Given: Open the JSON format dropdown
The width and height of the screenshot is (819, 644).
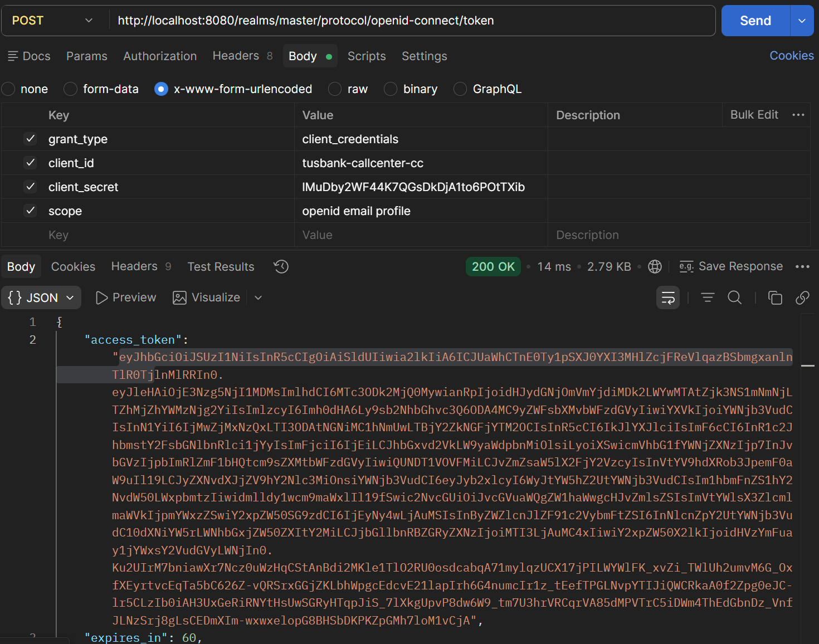Looking at the screenshot, I should 41,298.
